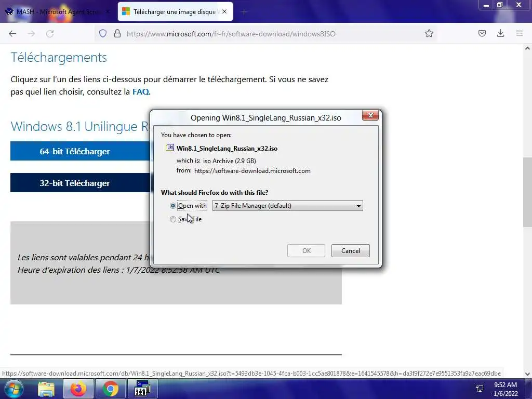
Task: Click the fourth taskbar application icon
Action: [142, 389]
